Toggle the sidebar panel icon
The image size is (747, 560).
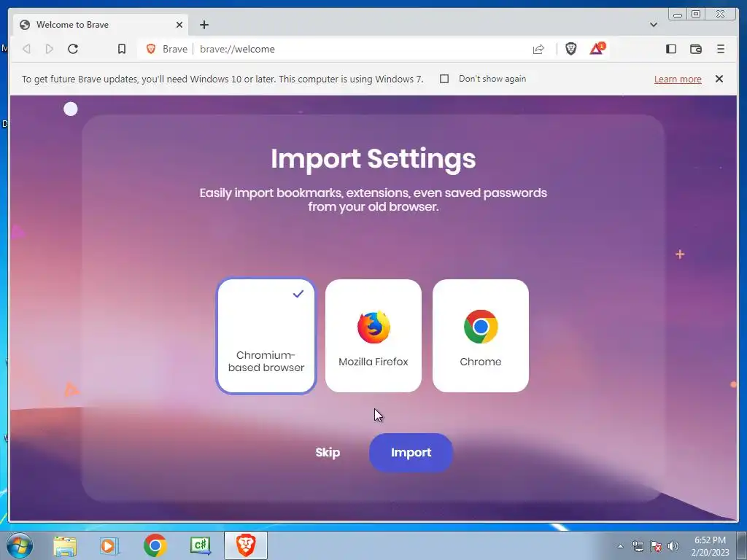point(671,49)
